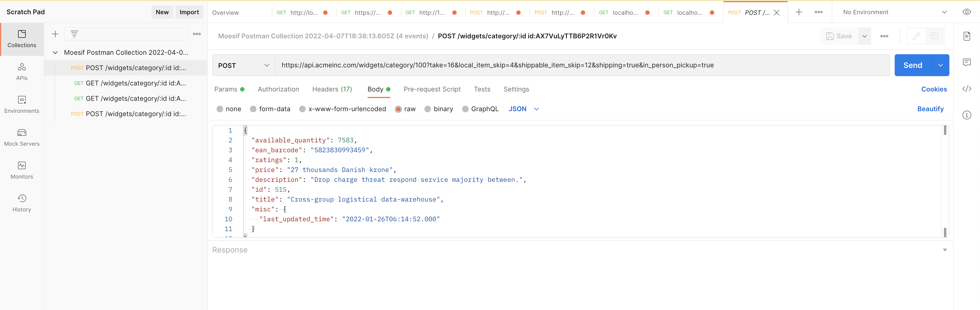Viewport: 980px width, 310px height.
Task: Open the Comments icon in right sidebar
Action: click(x=967, y=62)
